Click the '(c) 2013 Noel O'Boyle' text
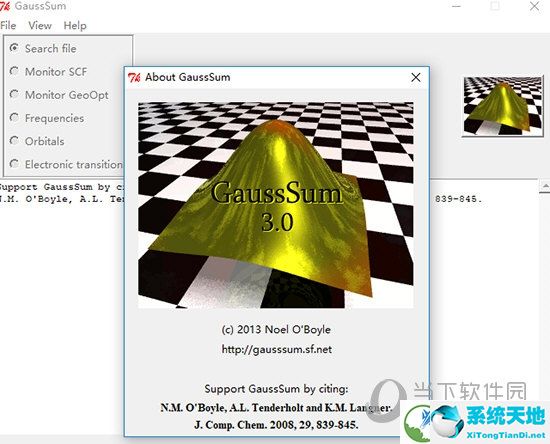The height and width of the screenshot is (444, 550). 276,330
